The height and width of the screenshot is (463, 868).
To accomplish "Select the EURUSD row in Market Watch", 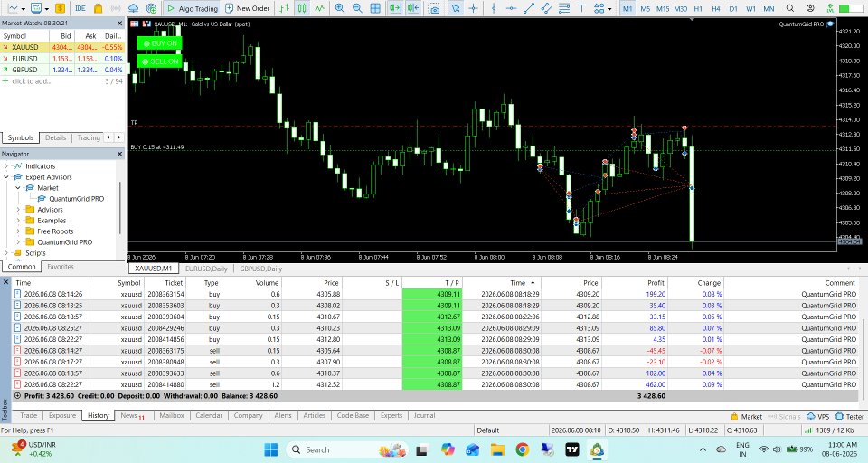I will 62,59.
